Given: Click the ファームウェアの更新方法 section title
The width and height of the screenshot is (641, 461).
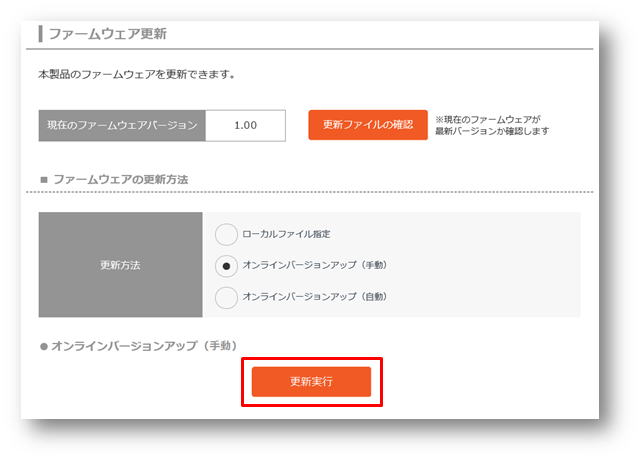Looking at the screenshot, I should pyautogui.click(x=121, y=179).
